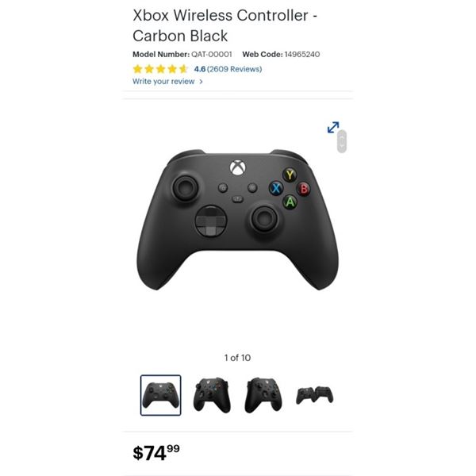Click the 4.6 rating score
This screenshot has height=476, width=476.
click(x=200, y=69)
